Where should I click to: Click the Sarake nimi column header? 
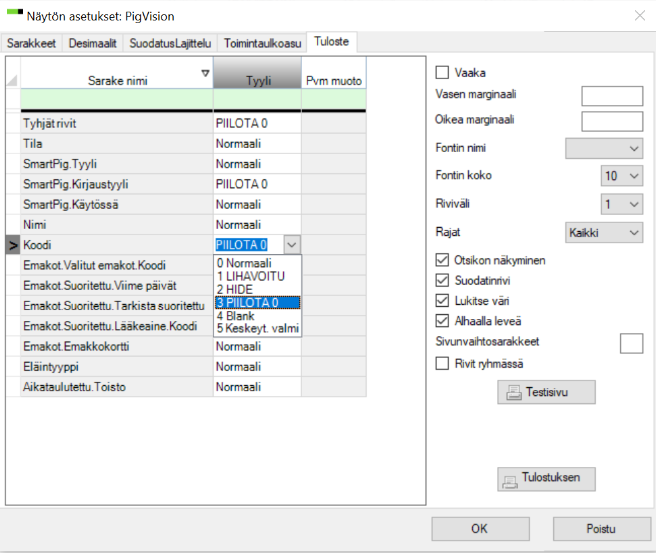click(117, 73)
